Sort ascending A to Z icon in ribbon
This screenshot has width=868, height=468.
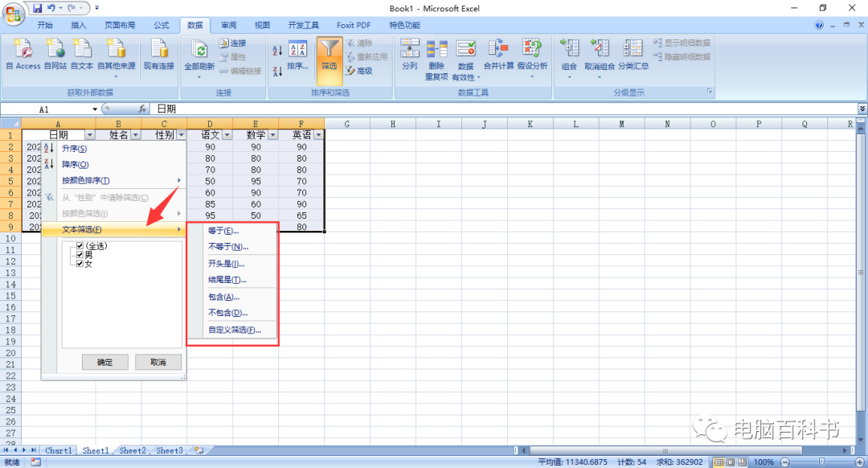click(277, 51)
